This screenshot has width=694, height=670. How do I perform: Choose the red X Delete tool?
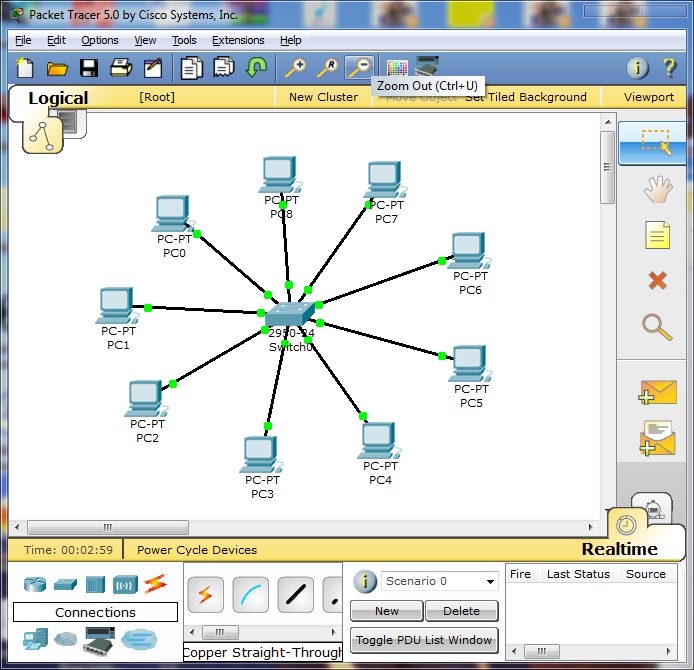(x=657, y=281)
